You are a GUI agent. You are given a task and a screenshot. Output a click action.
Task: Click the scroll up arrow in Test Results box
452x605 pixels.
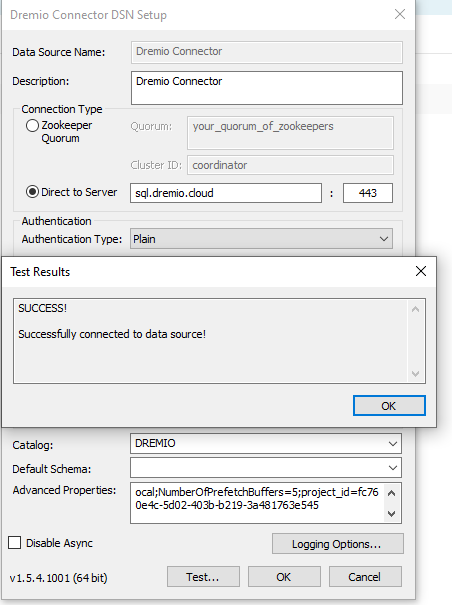pyautogui.click(x=416, y=309)
